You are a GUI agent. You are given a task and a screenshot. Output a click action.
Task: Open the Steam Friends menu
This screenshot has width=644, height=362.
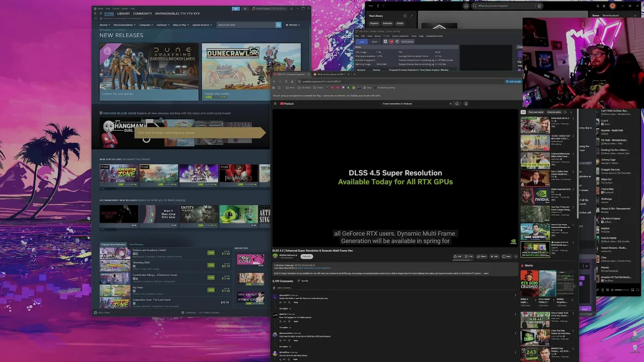click(x=116, y=9)
